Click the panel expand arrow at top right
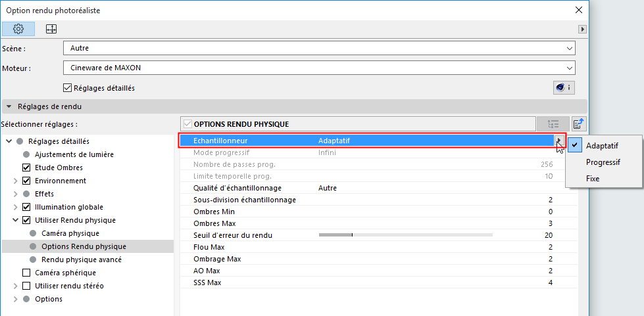The width and height of the screenshot is (644, 316). click(582, 29)
